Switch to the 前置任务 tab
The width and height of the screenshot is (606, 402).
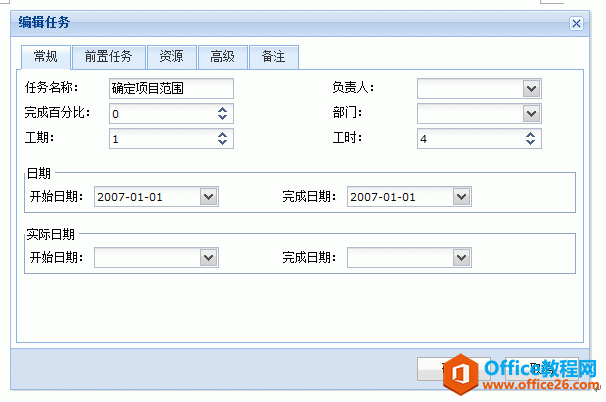[x=109, y=57]
